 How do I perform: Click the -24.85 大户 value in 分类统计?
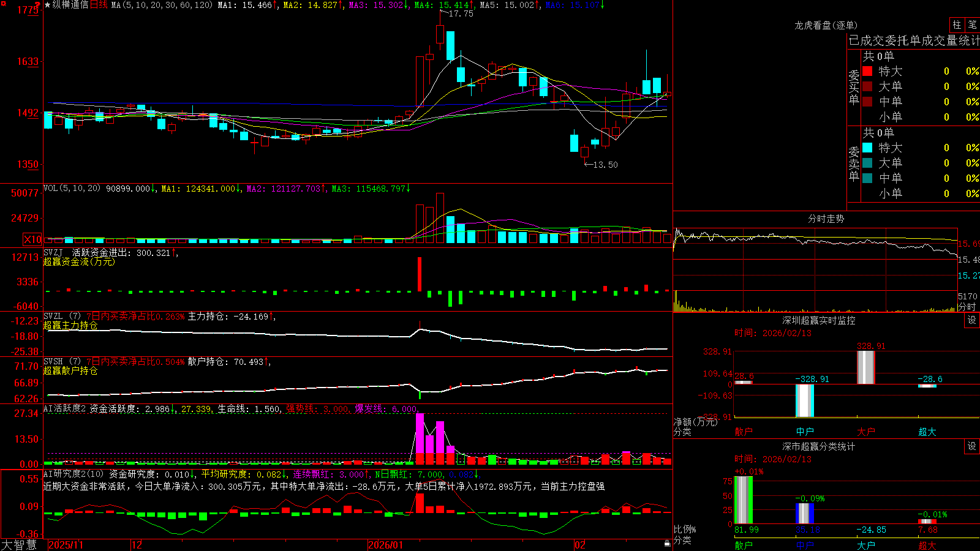tap(871, 530)
